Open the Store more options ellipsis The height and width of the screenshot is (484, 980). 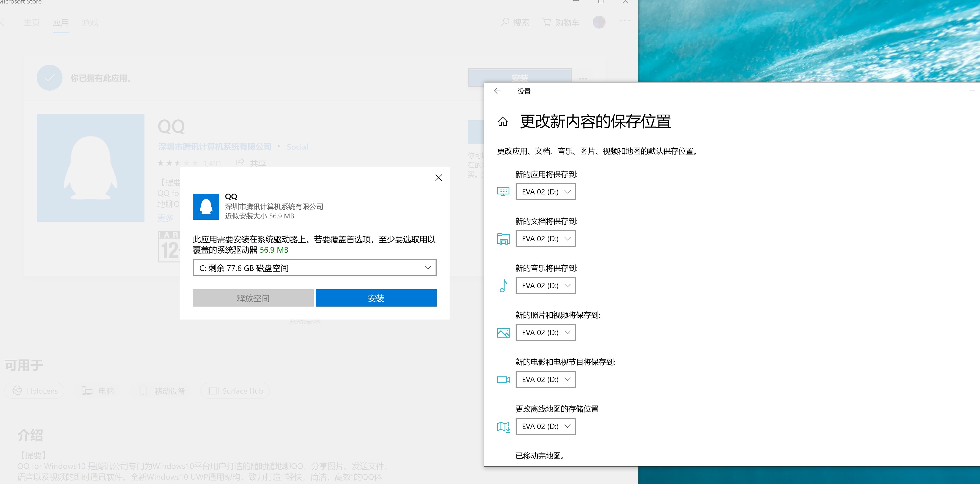[x=625, y=20]
